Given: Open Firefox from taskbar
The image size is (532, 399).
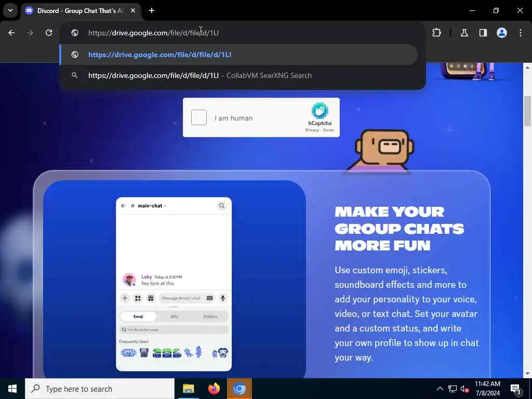Looking at the screenshot, I should pos(214,389).
